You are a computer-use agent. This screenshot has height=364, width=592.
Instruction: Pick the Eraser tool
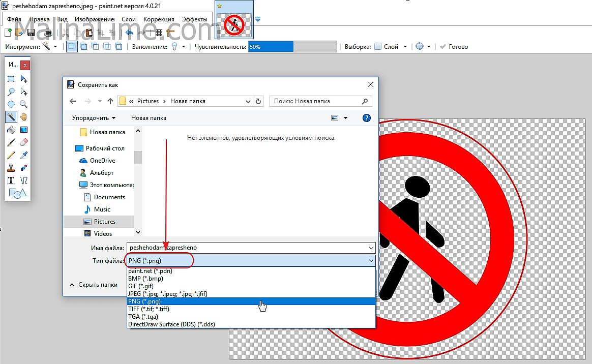coord(23,142)
